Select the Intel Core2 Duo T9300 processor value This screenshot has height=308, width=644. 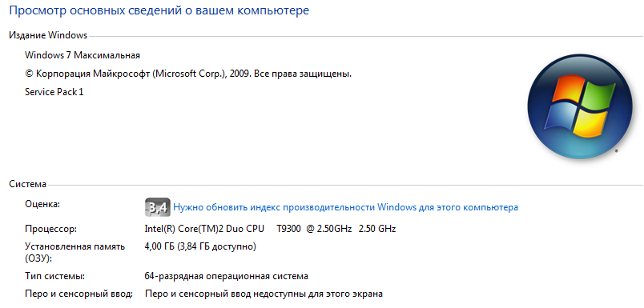click(x=270, y=229)
